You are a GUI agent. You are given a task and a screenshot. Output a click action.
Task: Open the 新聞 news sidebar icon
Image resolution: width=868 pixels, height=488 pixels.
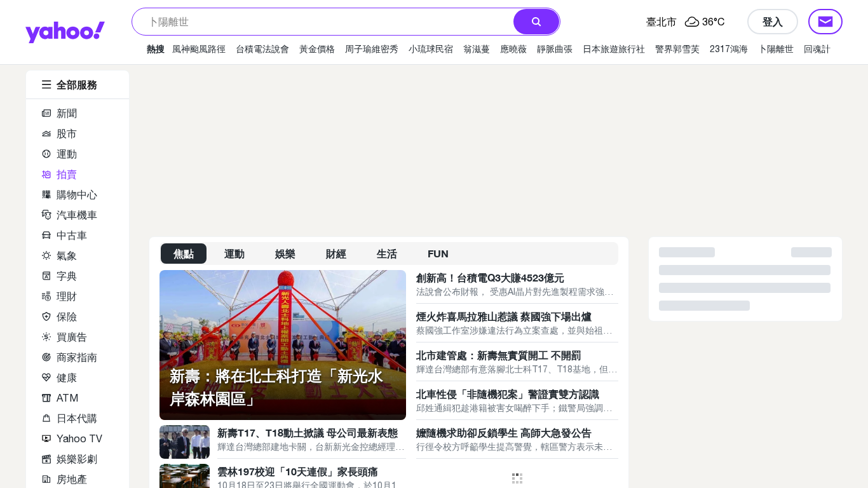(46, 113)
